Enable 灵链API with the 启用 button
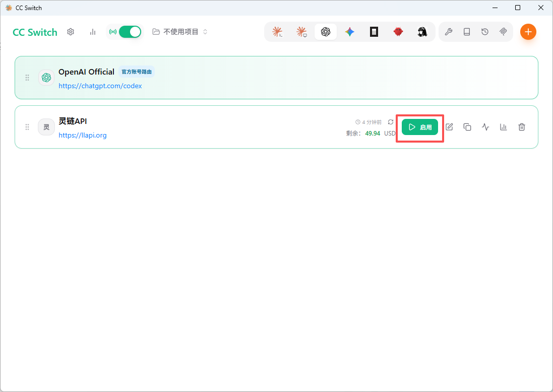Image resolution: width=553 pixels, height=392 pixels. (420, 127)
